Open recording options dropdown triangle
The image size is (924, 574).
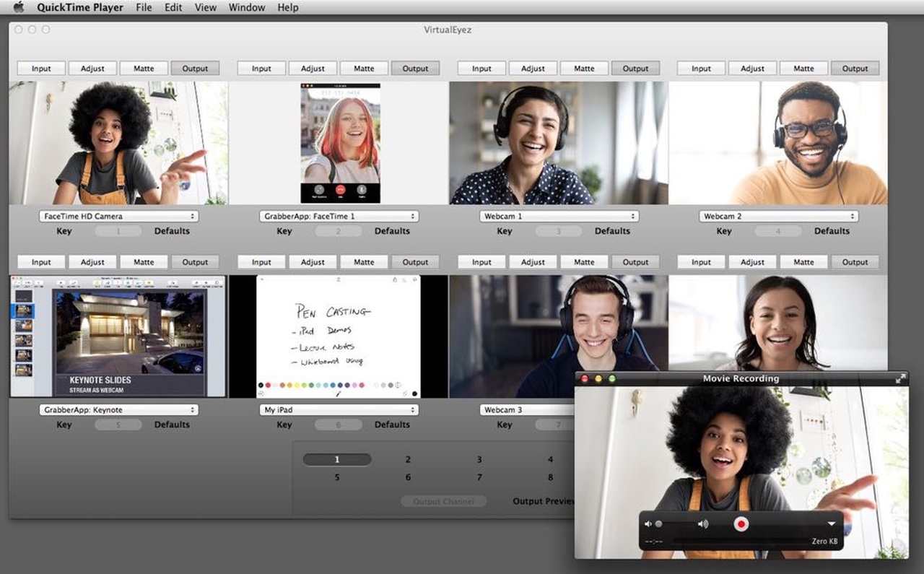click(831, 524)
